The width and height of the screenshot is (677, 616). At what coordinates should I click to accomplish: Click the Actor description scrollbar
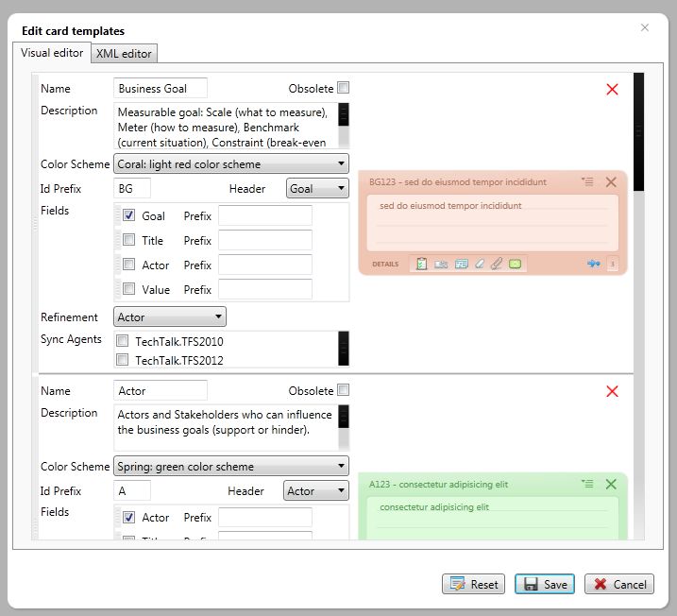click(x=344, y=428)
